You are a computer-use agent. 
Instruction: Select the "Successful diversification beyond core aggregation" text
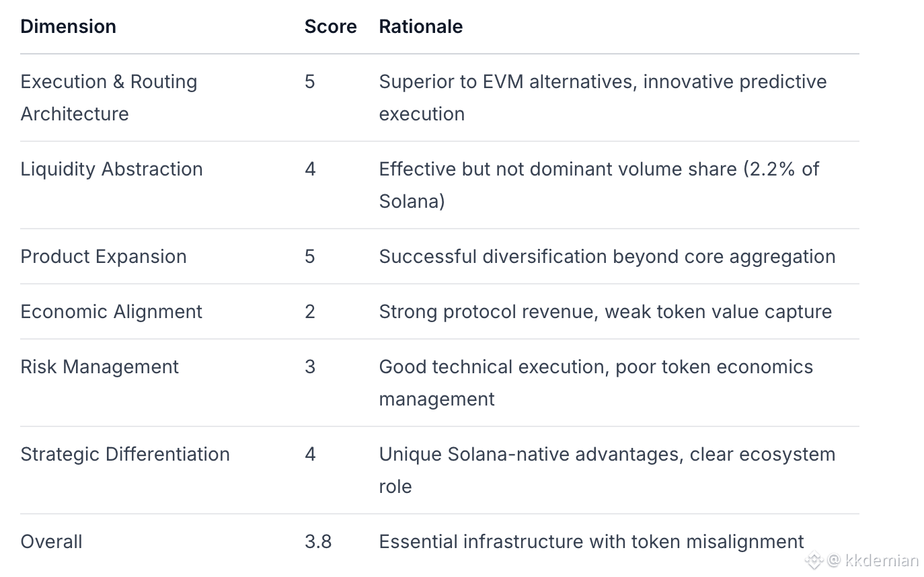click(607, 256)
